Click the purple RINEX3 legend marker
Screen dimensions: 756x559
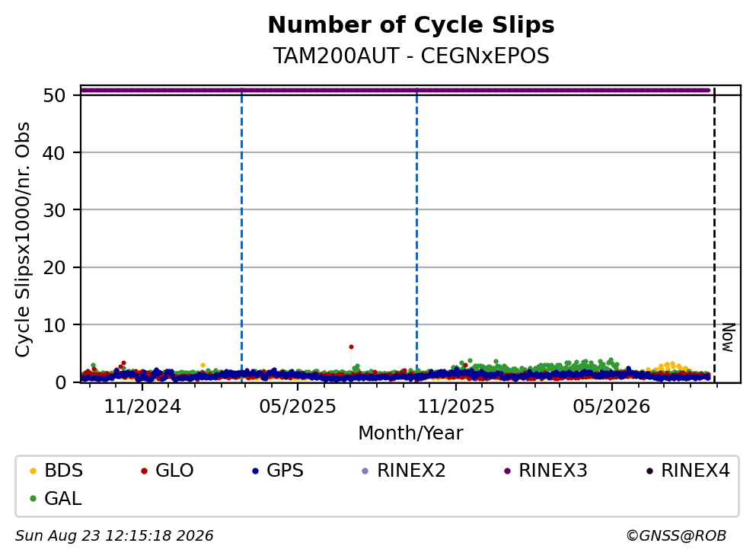(x=507, y=471)
